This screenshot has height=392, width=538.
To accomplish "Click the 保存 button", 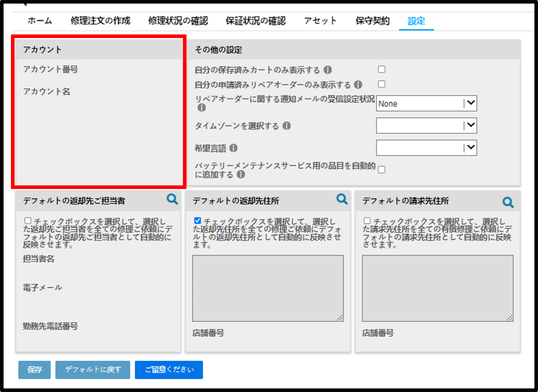I will pos(34,370).
